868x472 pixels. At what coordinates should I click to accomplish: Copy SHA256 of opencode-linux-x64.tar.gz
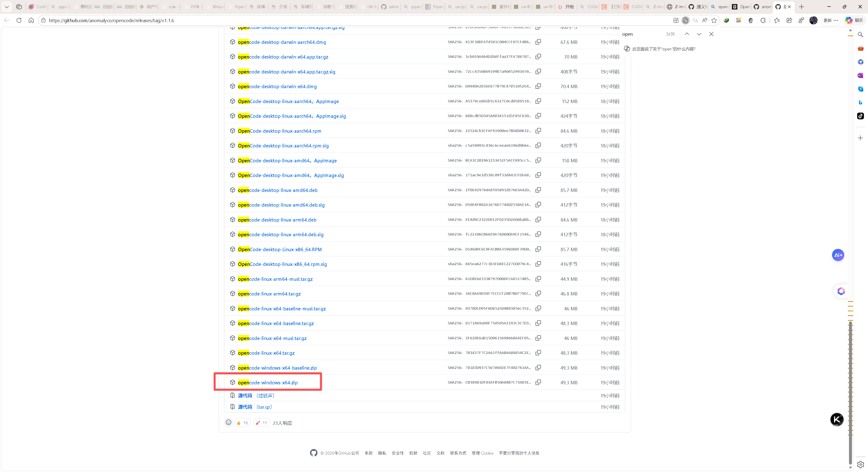point(538,353)
